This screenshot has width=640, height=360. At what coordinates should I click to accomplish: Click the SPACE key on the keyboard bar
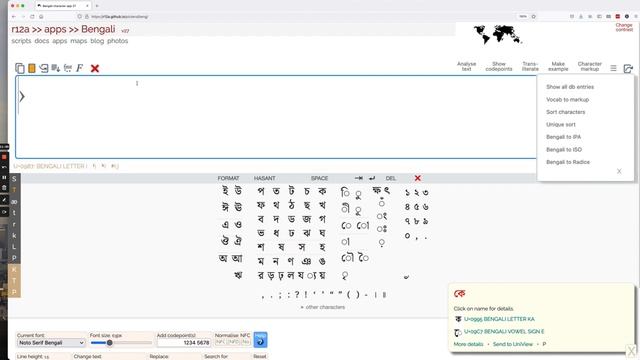[319, 178]
